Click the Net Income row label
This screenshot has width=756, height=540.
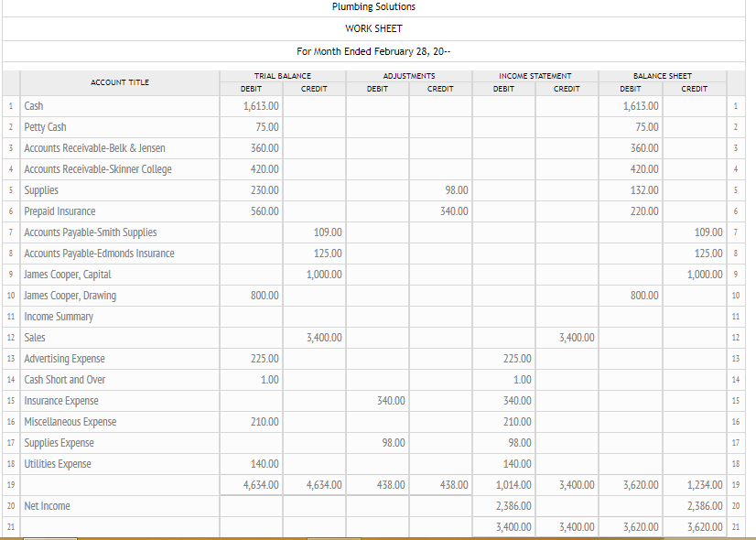click(x=120, y=506)
